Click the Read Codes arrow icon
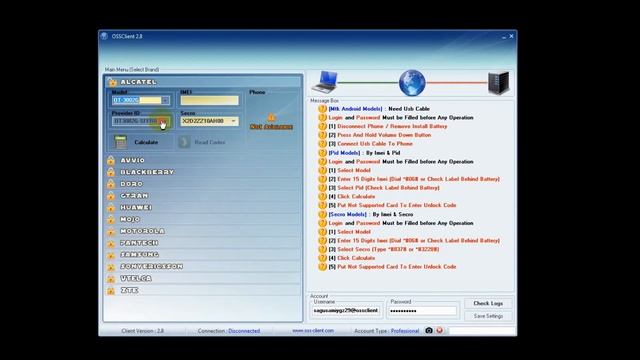The width and height of the screenshot is (640, 360). [184, 142]
